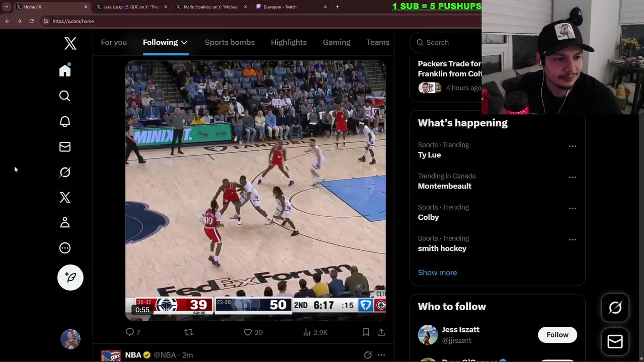The height and width of the screenshot is (362, 644).
Task: Open more menu on NBA post
Action: (x=381, y=355)
